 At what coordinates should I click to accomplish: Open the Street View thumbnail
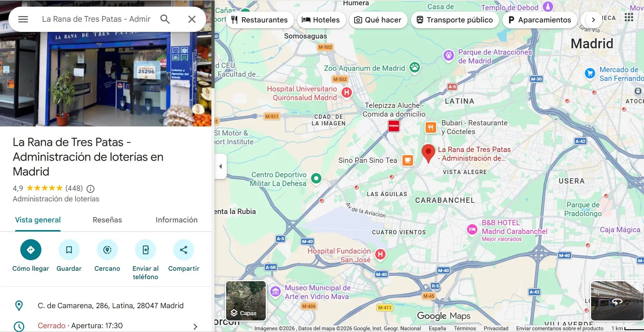point(617,301)
